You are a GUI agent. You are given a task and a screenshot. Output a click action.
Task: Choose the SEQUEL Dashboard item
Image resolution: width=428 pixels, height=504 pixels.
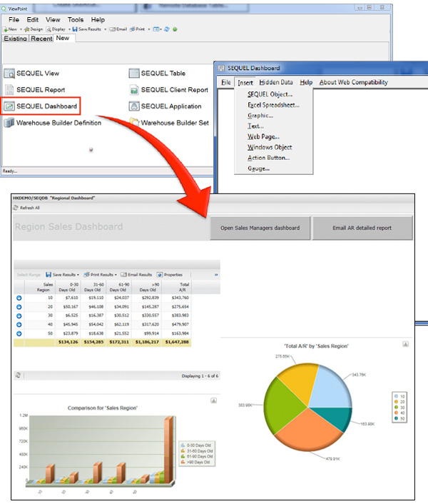point(40,106)
